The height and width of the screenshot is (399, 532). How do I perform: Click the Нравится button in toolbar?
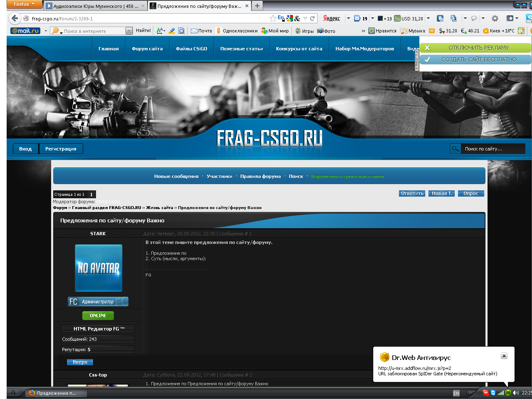[382, 31]
